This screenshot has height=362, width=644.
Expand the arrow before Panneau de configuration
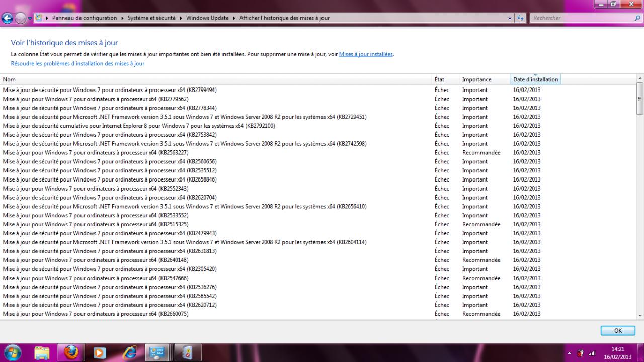pyautogui.click(x=47, y=18)
